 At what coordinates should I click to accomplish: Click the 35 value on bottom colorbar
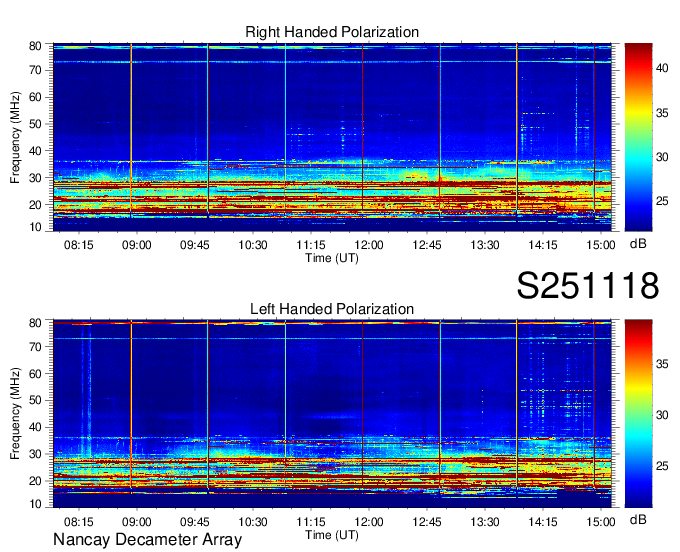(664, 366)
